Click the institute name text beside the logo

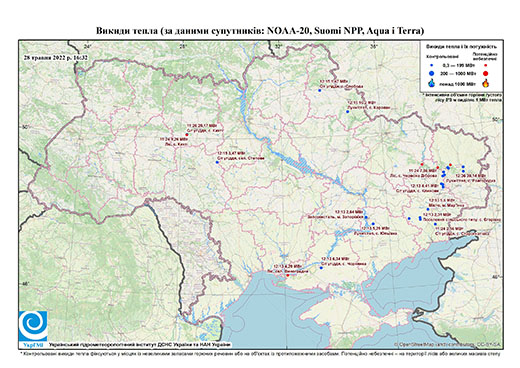[140, 344]
